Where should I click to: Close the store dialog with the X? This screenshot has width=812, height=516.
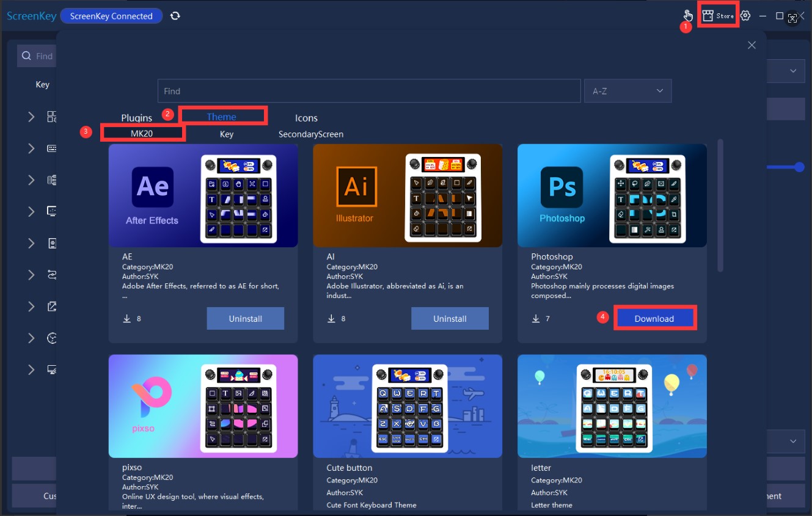point(752,45)
